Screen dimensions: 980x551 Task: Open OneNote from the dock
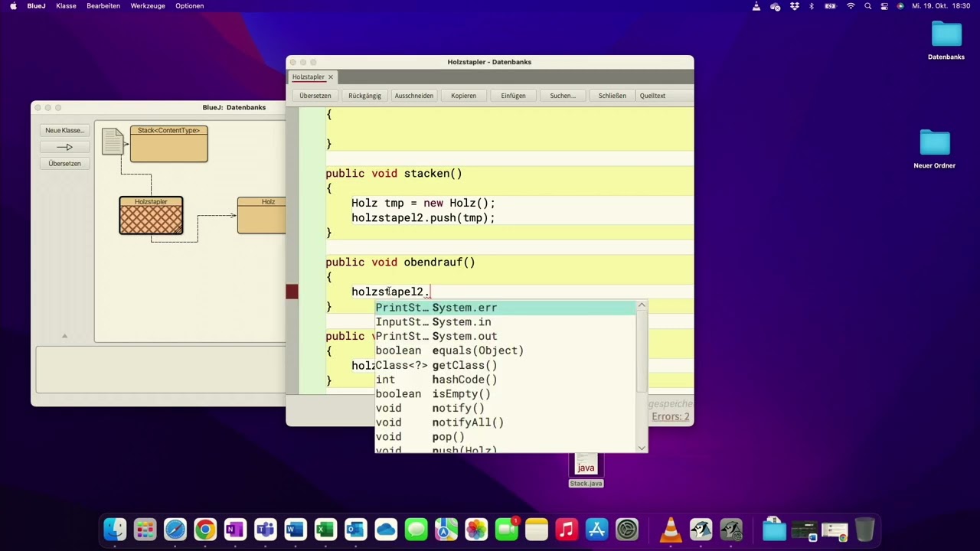point(235,529)
